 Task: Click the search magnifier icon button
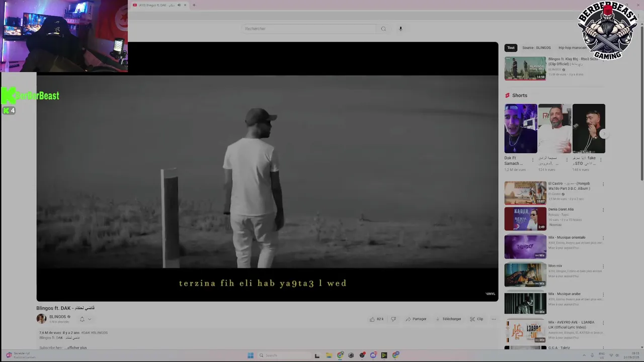[x=383, y=29]
